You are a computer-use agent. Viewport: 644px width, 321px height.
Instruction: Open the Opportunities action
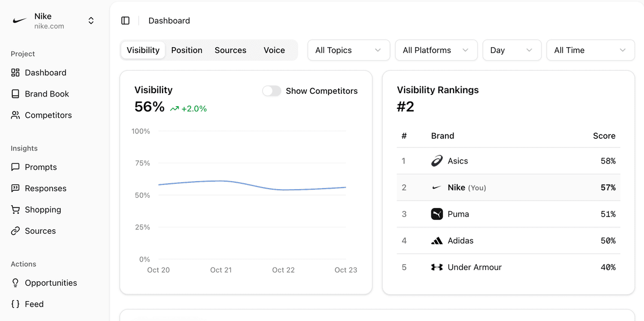pos(50,282)
